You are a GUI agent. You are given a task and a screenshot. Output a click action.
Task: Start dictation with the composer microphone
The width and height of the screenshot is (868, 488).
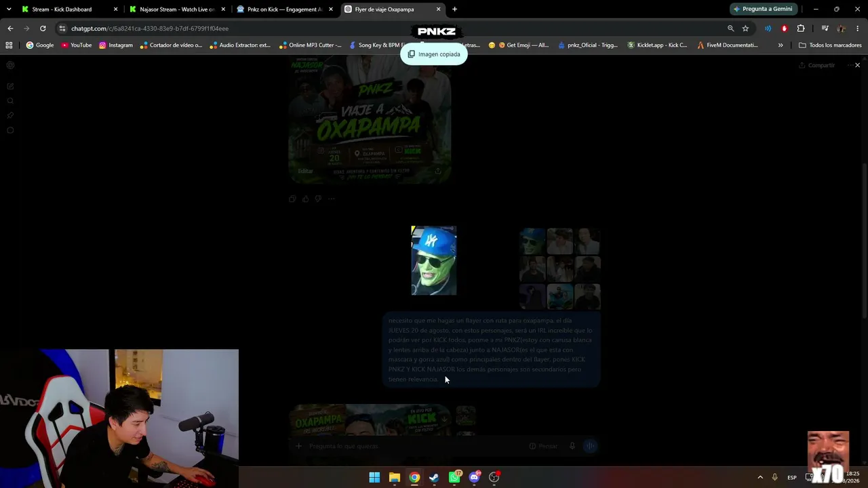click(572, 446)
